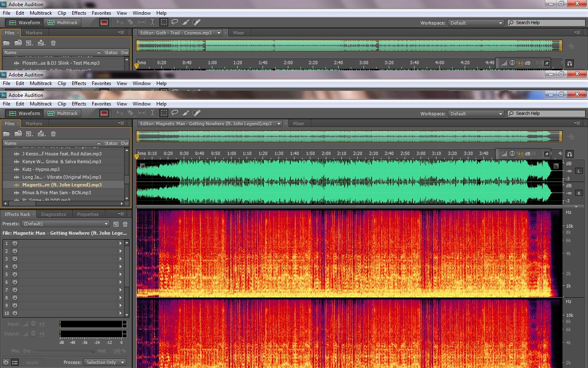Click trash icon in Magnetic Man window's Files panel
The width and height of the screenshot is (588, 368).
pos(53,134)
